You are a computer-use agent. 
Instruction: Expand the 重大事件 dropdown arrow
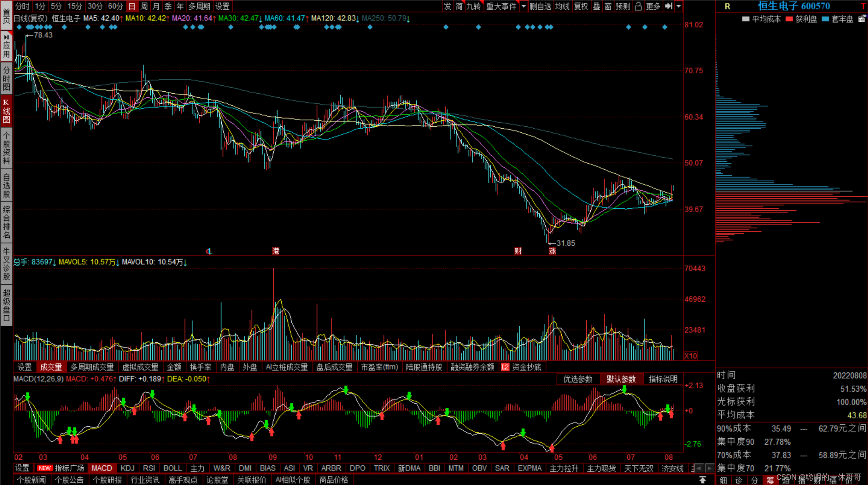click(x=523, y=6)
